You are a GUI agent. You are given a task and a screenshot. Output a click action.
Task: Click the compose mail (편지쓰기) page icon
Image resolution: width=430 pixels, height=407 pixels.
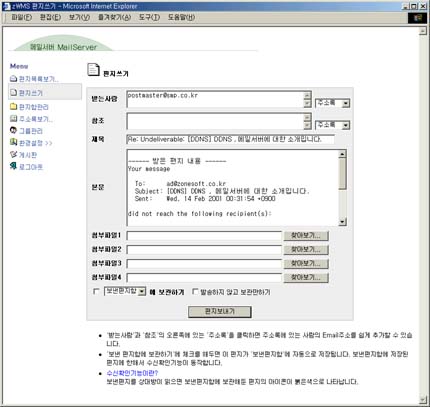click(13, 93)
